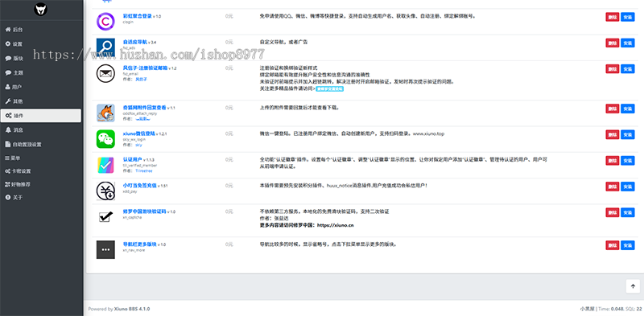The height and width of the screenshot is (316, 644).
Task: Select the 插件 sidebar item
Action: (41, 115)
